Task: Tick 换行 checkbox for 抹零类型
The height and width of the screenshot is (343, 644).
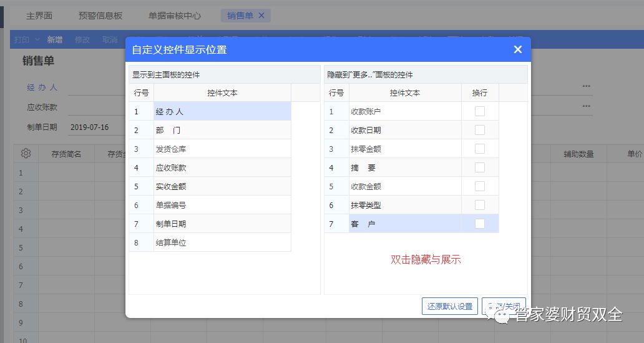Action: coord(479,205)
